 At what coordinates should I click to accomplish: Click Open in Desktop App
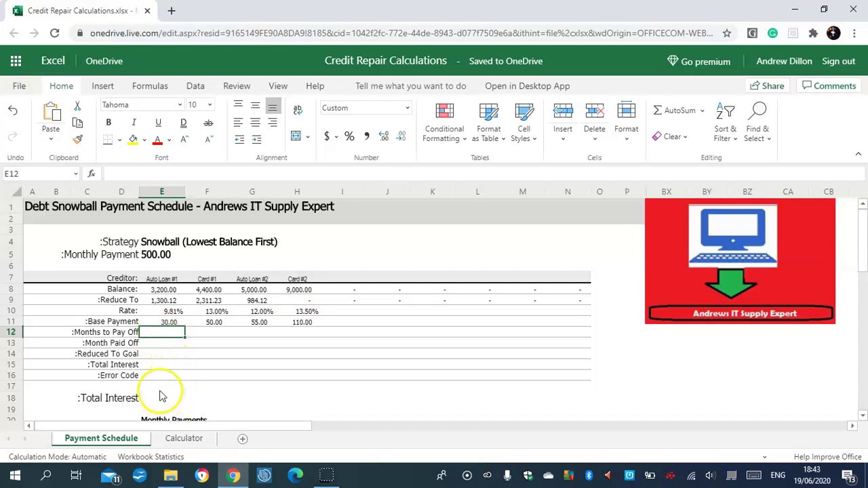click(x=528, y=86)
